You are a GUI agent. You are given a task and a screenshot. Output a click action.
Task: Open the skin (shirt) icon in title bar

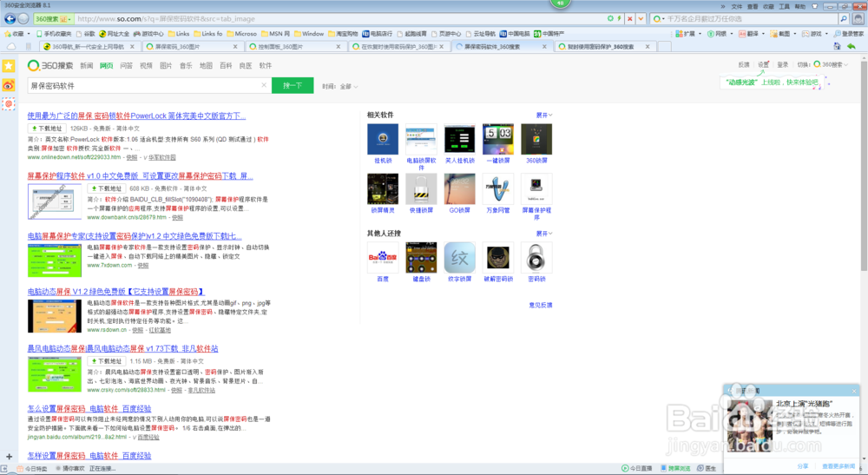click(815, 7)
